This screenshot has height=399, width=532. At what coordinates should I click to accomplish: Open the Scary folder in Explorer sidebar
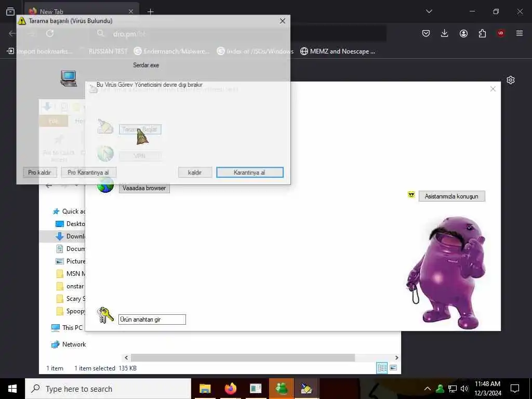click(71, 299)
